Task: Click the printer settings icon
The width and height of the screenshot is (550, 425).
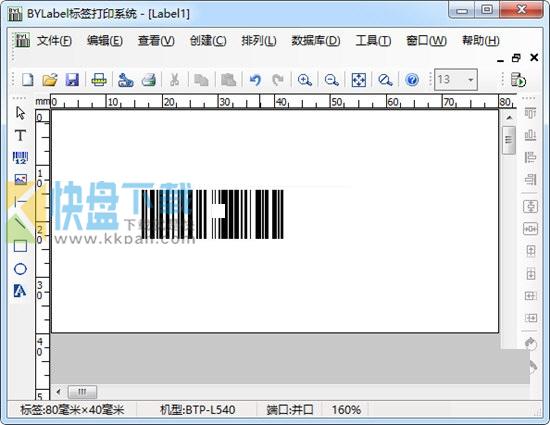Action: 125,80
